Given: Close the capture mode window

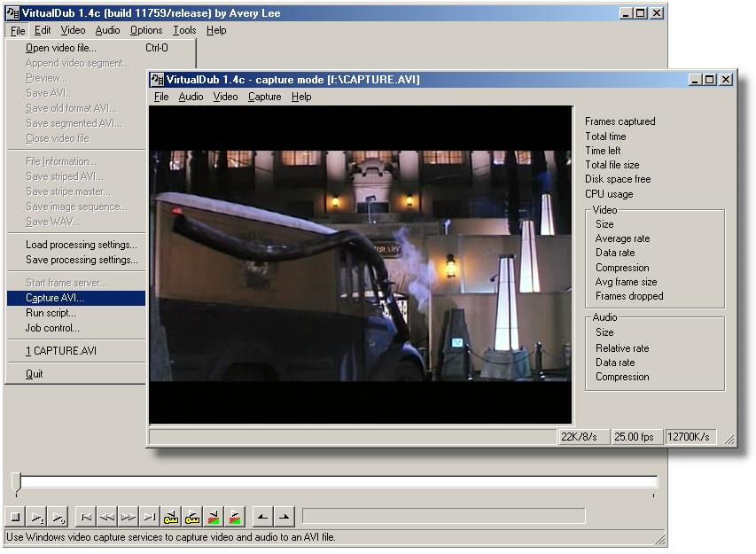Looking at the screenshot, I should [726, 80].
